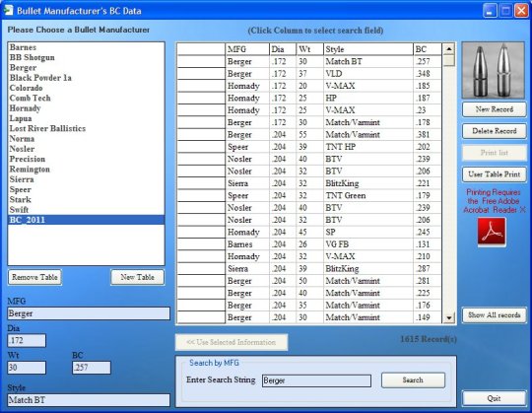Select Berger in manufacturer list
This screenshot has width=532, height=413.
[86, 68]
